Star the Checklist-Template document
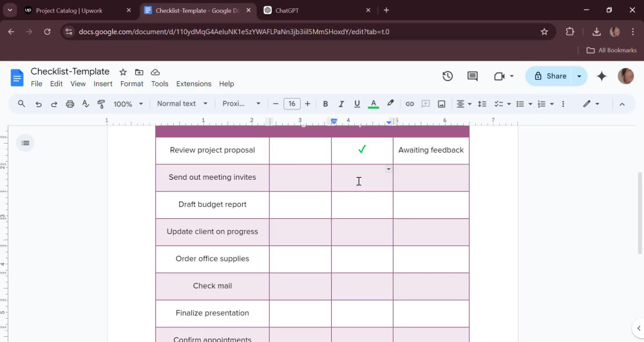The image size is (644, 342). pos(123,72)
